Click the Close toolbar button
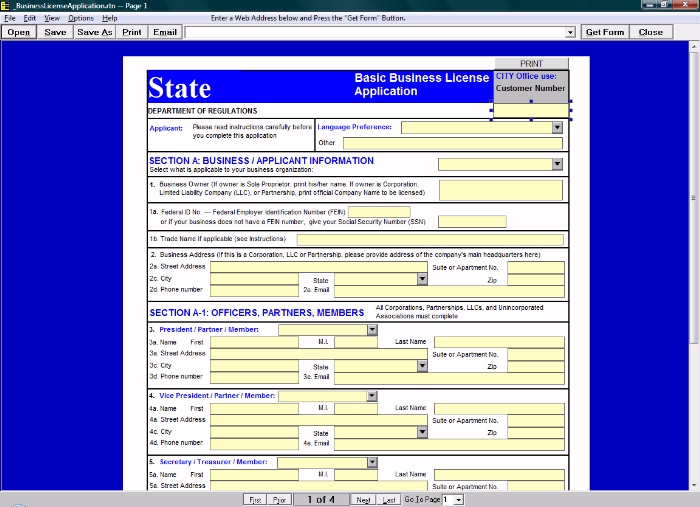 tap(650, 32)
